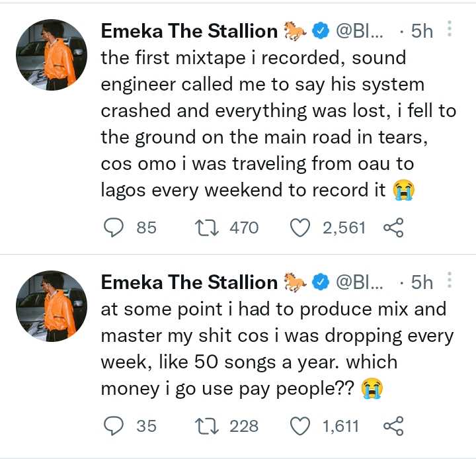Open Emeka The Stallion name in second tweet

[189, 282]
